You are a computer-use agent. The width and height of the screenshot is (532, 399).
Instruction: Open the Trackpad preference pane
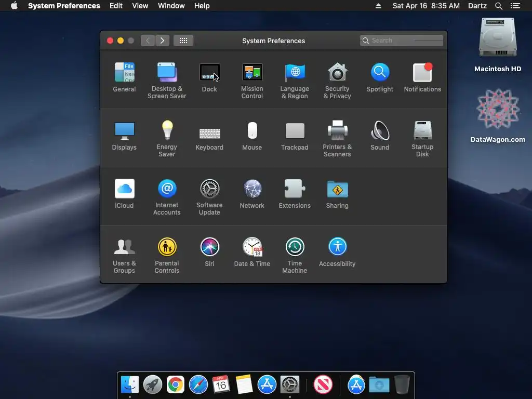pyautogui.click(x=295, y=136)
